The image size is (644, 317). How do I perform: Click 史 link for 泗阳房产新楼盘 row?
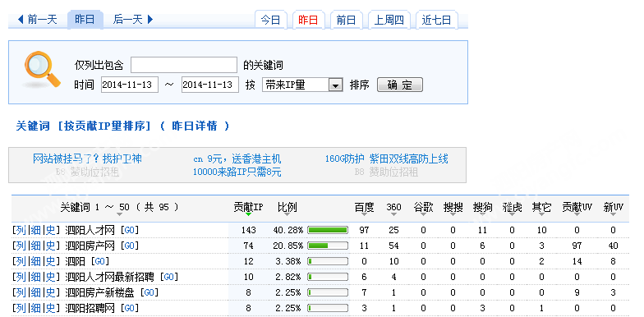50,292
